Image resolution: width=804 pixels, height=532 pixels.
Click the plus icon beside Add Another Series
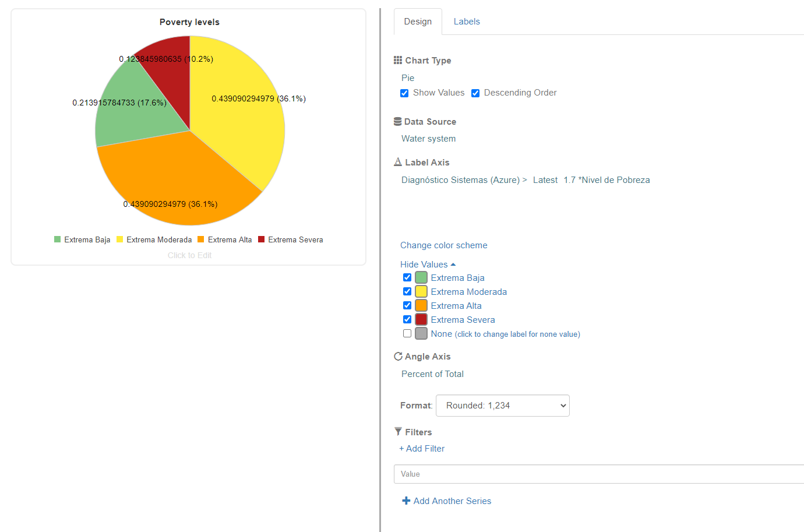(x=405, y=501)
